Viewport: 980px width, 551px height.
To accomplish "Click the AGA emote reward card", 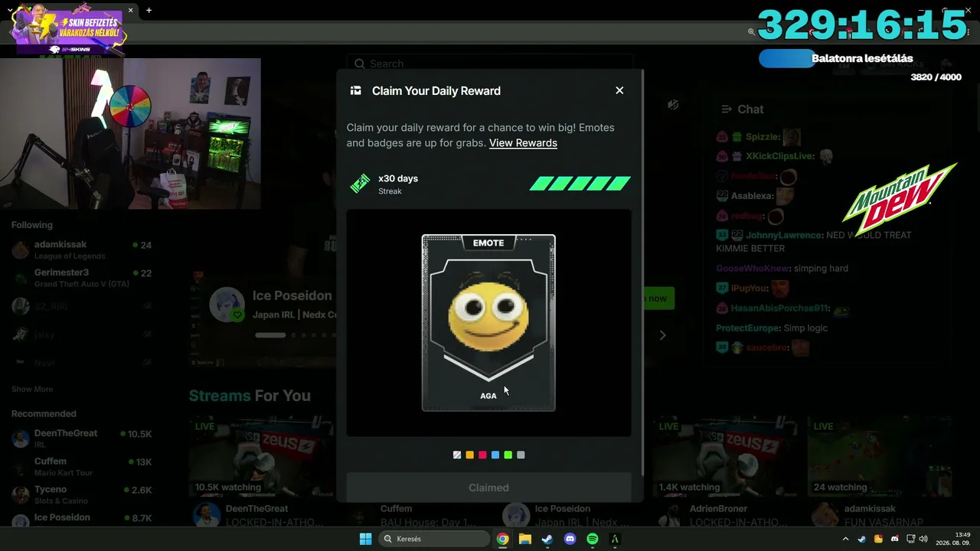I will [488, 323].
